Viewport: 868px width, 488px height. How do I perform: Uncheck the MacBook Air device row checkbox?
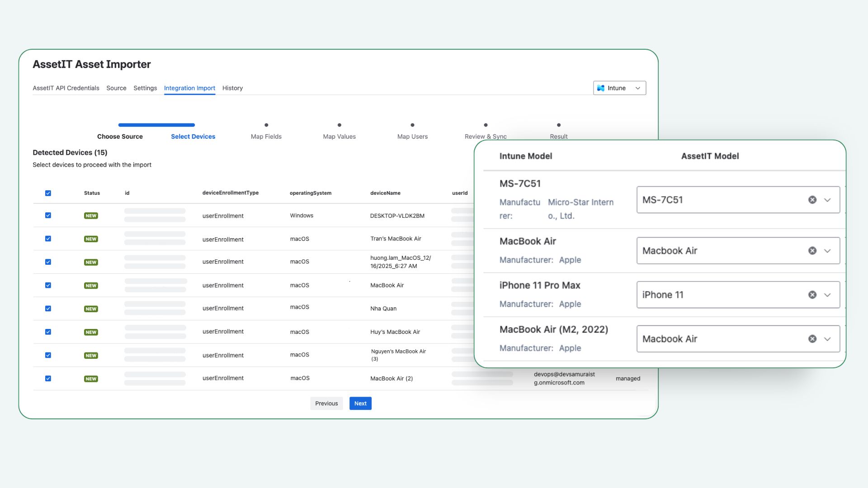click(x=48, y=285)
